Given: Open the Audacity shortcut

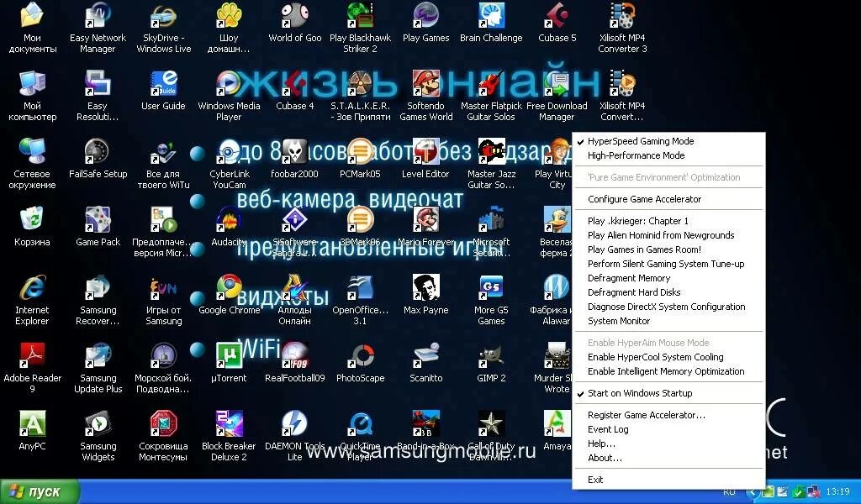Looking at the screenshot, I should pyautogui.click(x=229, y=220).
